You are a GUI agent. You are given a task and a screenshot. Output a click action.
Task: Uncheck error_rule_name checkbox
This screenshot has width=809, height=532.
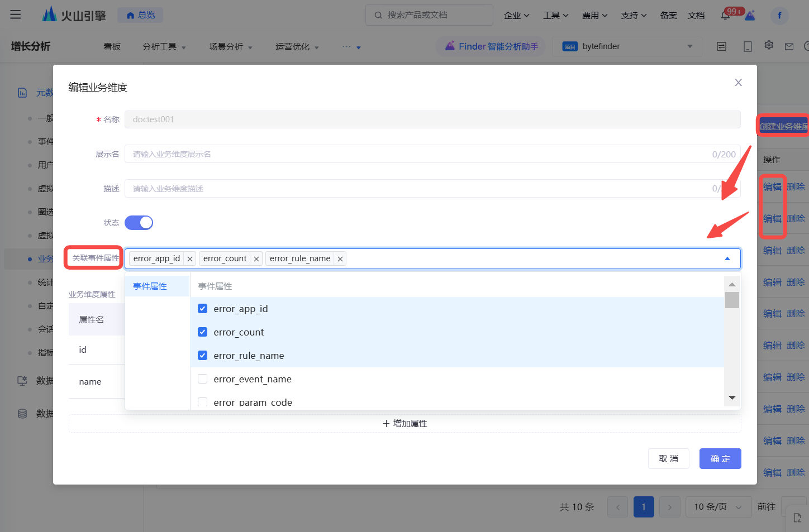coord(203,356)
